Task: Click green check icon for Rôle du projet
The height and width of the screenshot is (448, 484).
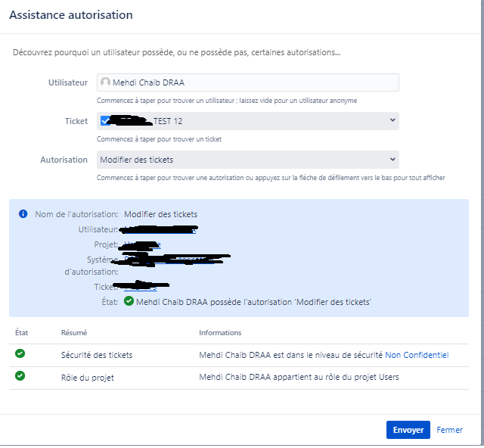Action: [x=20, y=375]
